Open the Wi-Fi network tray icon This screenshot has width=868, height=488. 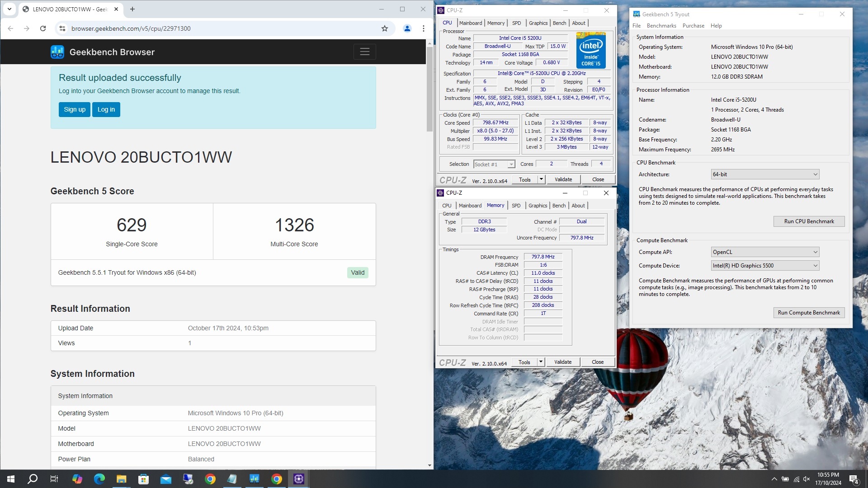pos(796,479)
